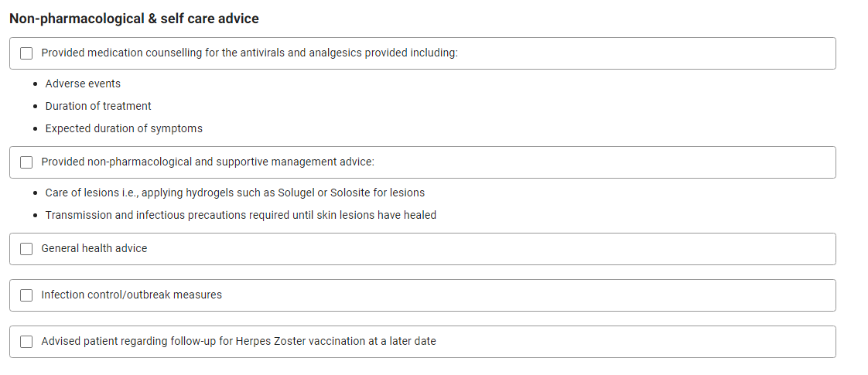
Task: Click the 'General health advice' label text
Action: (94, 249)
